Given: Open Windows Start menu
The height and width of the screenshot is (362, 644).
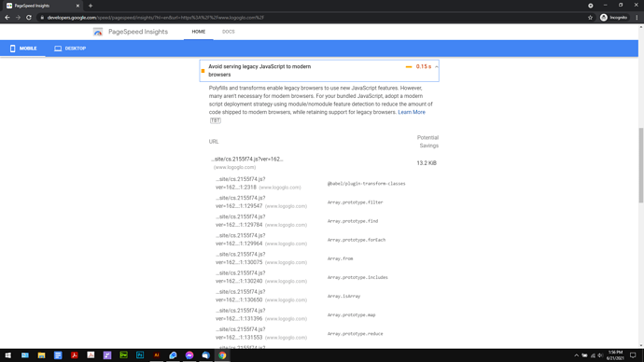Looking at the screenshot, I should pyautogui.click(x=7, y=355).
